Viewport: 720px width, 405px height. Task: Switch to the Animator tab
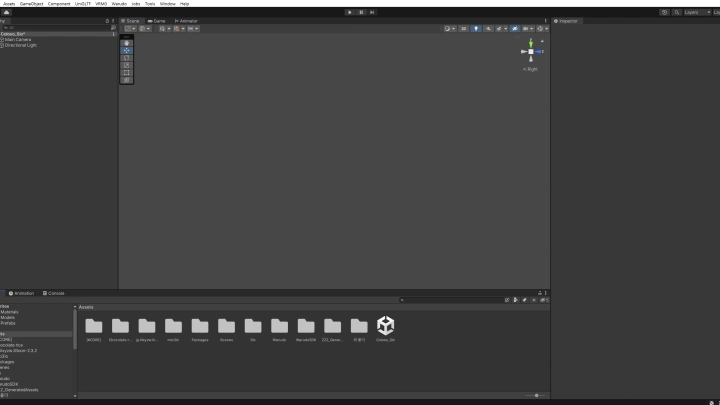click(x=186, y=21)
